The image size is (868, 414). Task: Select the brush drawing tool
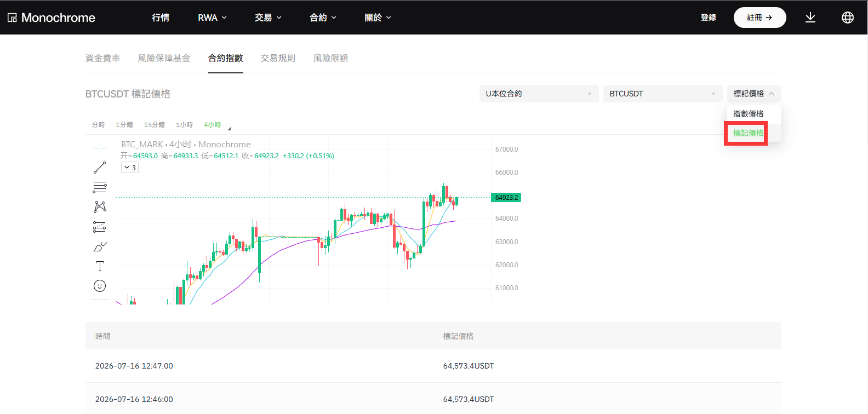pyautogui.click(x=100, y=246)
